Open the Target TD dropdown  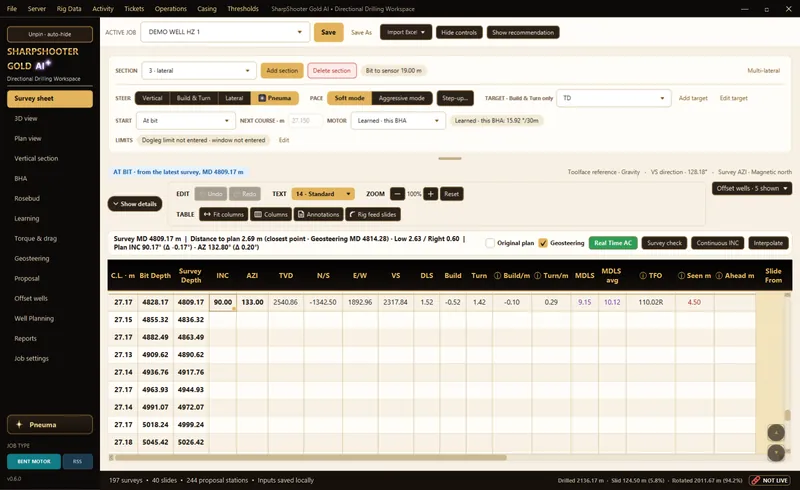click(x=613, y=98)
